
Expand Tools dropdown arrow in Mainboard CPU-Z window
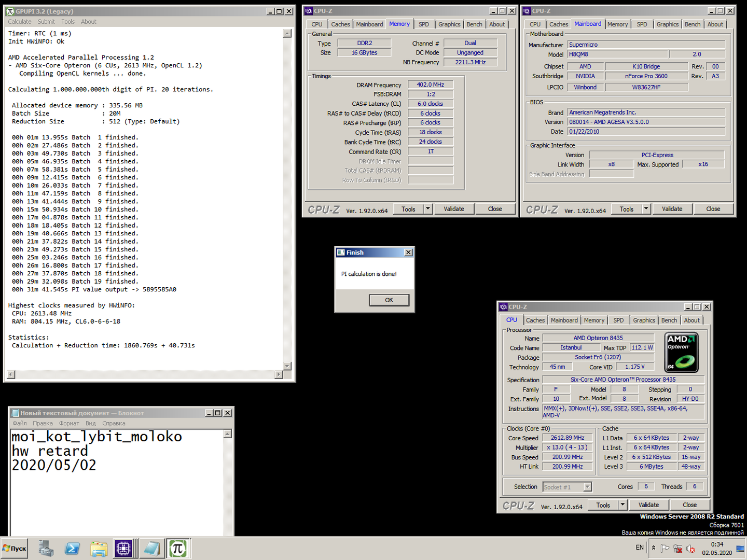tap(646, 209)
